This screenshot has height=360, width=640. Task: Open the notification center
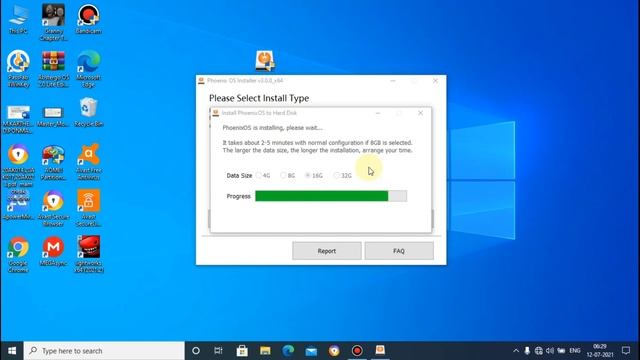[x=626, y=351]
